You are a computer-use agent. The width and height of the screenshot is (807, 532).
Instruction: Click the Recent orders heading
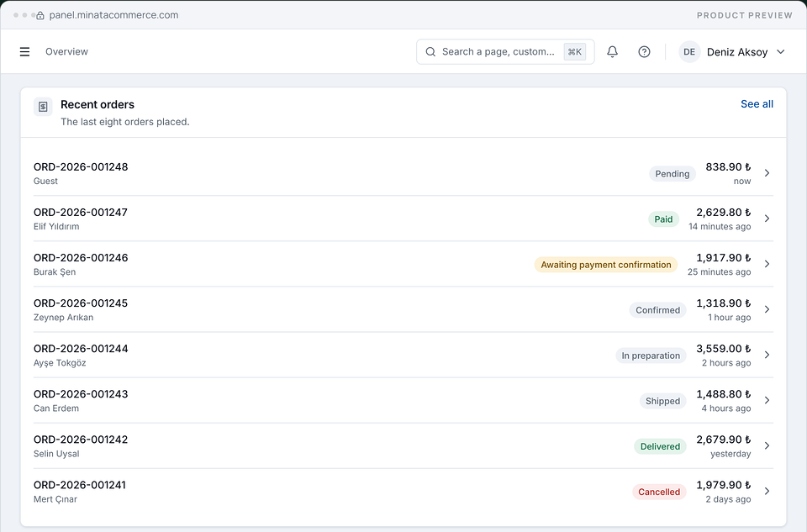pyautogui.click(x=98, y=104)
